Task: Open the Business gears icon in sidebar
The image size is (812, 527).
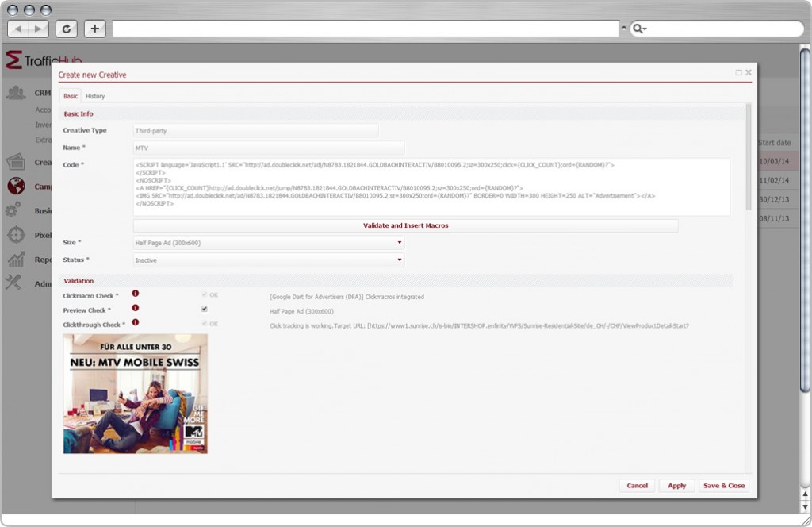Action: coord(13,210)
